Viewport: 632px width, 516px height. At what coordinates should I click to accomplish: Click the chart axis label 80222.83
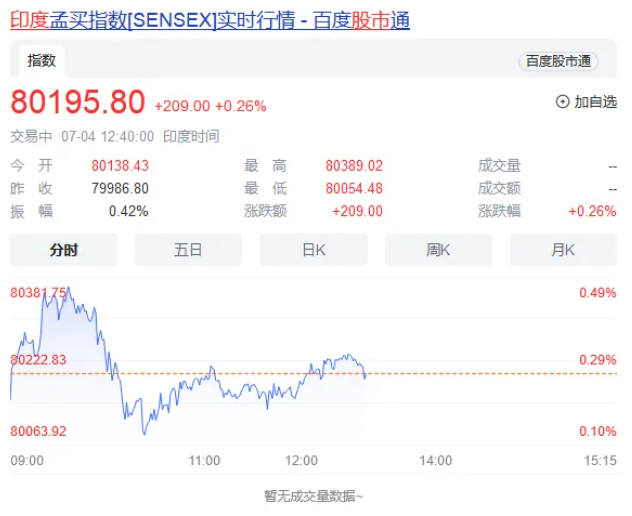[38, 360]
